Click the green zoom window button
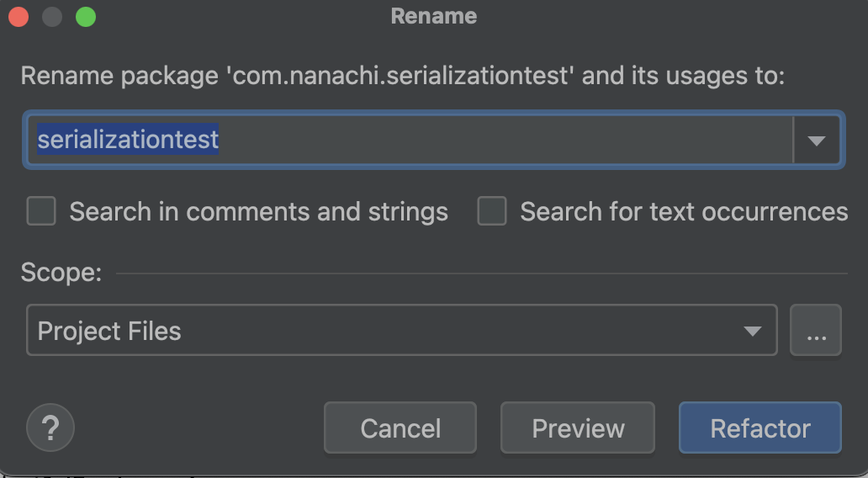This screenshot has width=868, height=478. [x=86, y=16]
